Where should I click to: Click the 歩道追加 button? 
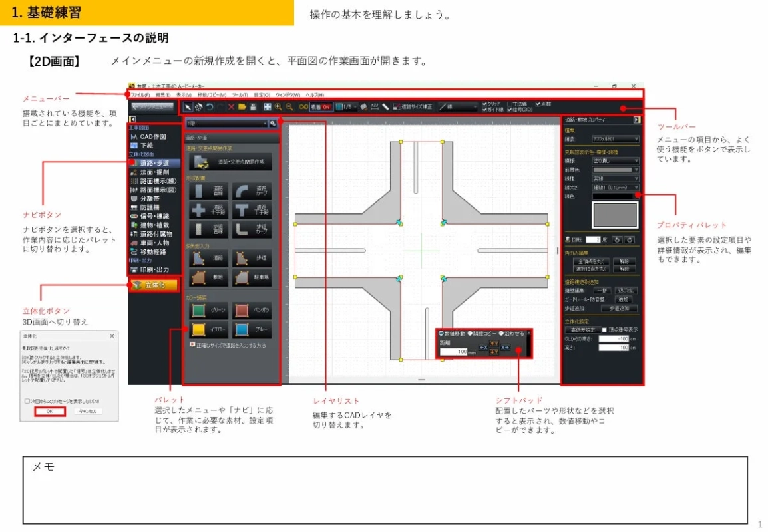click(x=619, y=309)
